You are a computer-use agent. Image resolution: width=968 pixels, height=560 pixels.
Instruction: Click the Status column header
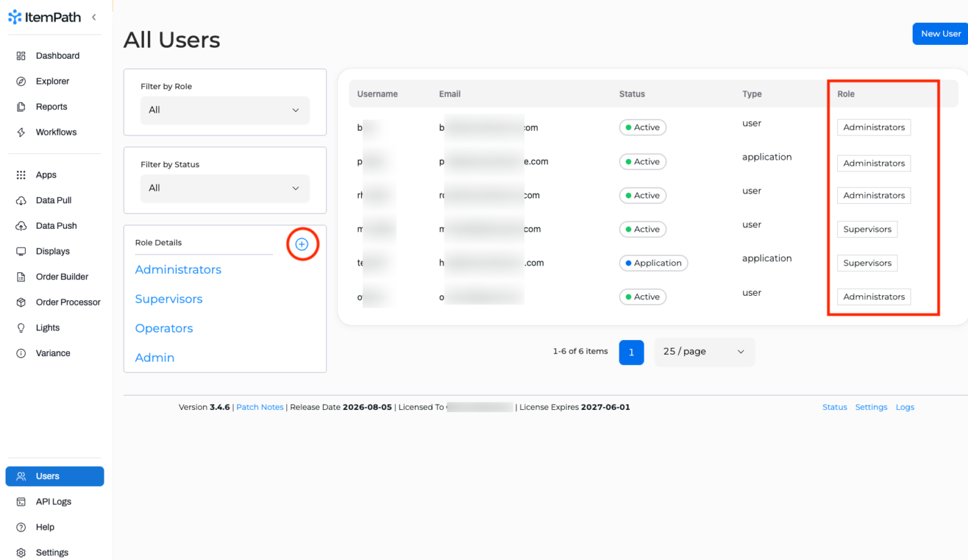(x=632, y=94)
